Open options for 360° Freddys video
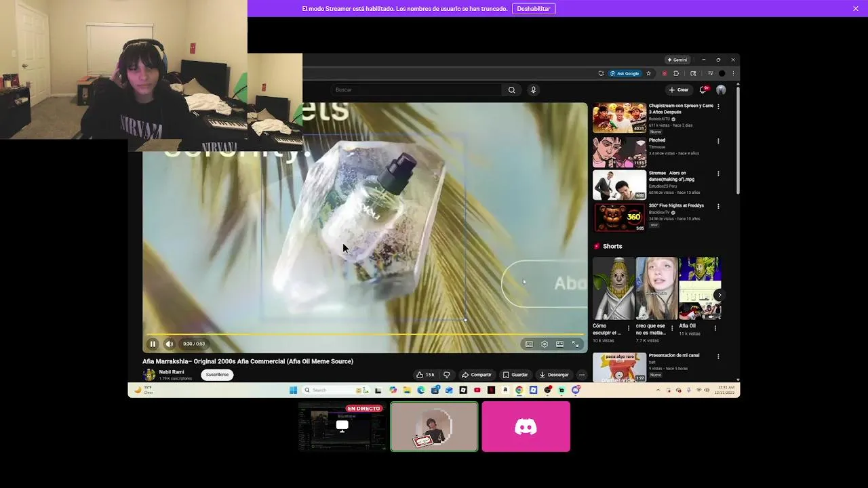 718,206
